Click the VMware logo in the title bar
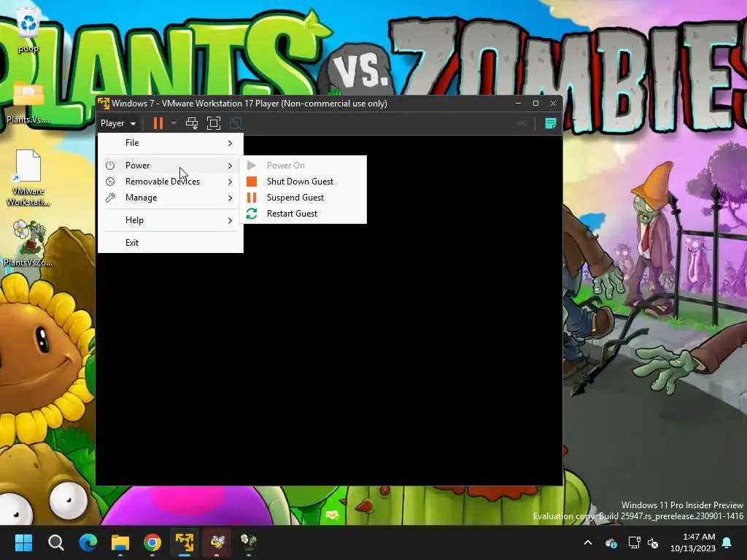The height and width of the screenshot is (560, 747). click(x=104, y=104)
